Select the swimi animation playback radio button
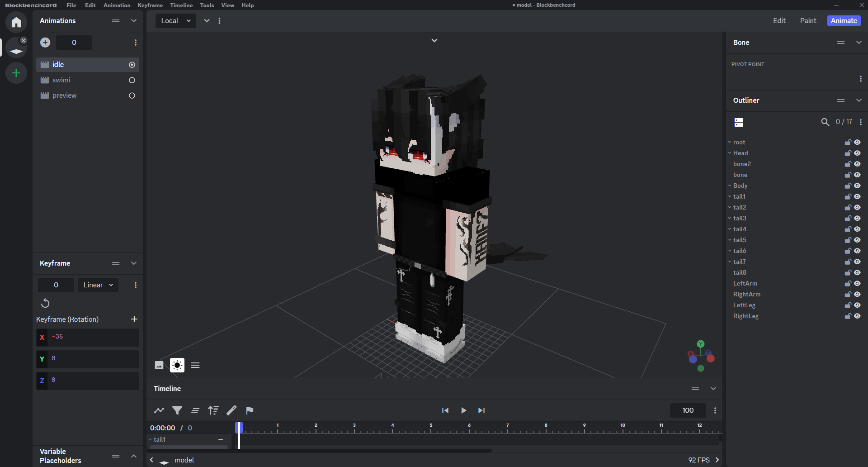The width and height of the screenshot is (868, 467). click(132, 80)
